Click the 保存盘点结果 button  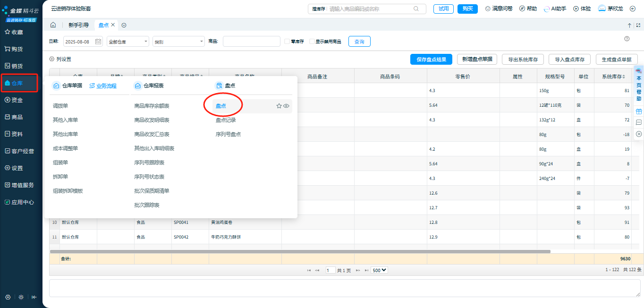coord(431,60)
